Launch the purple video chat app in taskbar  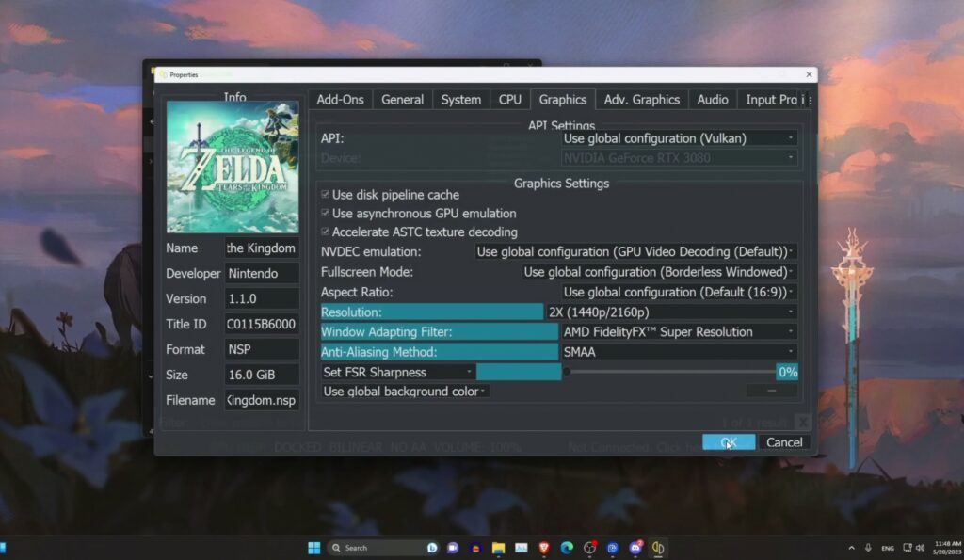coord(453,548)
